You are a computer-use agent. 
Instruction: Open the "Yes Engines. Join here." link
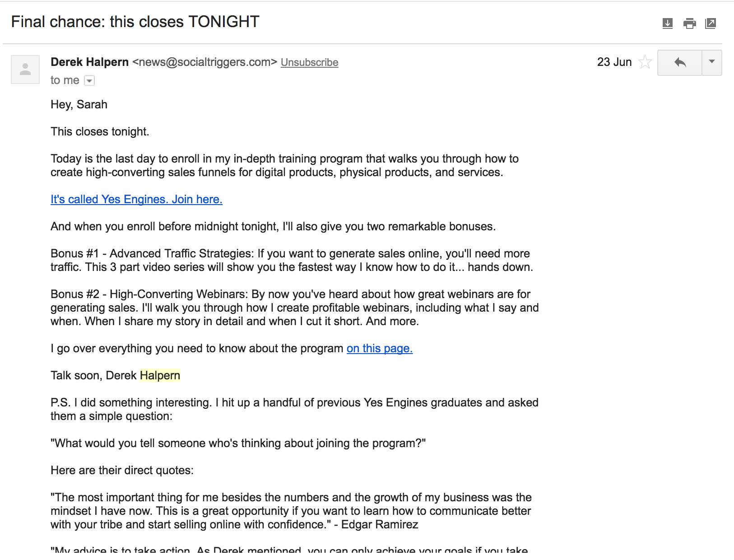(136, 199)
